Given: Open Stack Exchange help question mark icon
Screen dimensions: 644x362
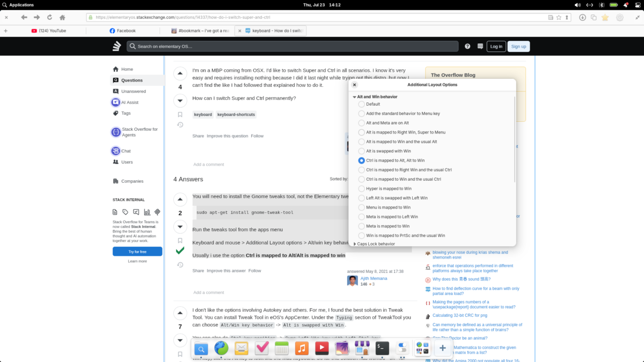Looking at the screenshot, I should pos(467,46).
